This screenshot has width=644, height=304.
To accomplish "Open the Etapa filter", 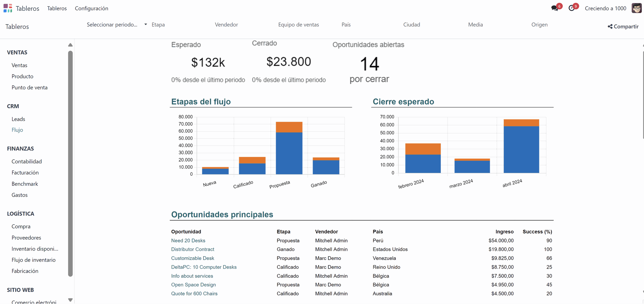I will point(158,24).
